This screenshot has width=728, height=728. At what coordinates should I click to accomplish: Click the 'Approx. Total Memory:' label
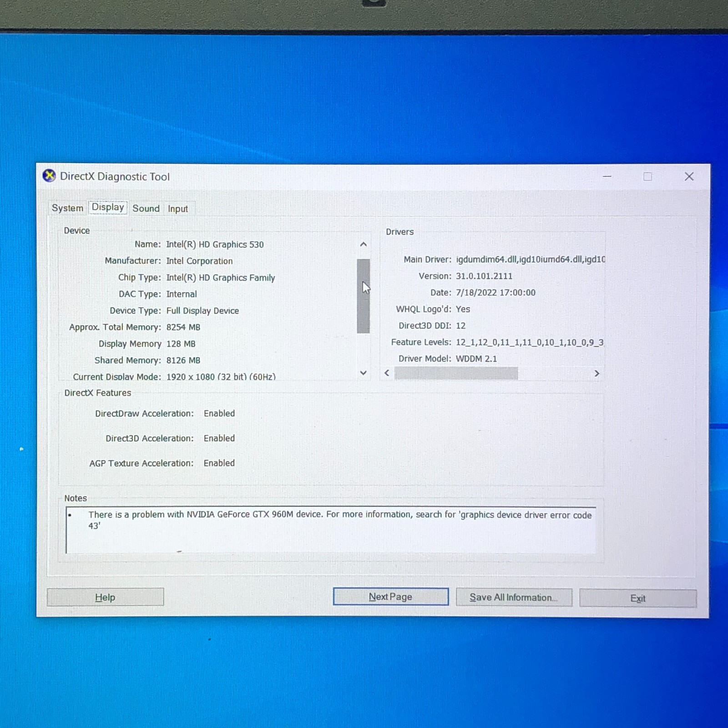coord(115,327)
